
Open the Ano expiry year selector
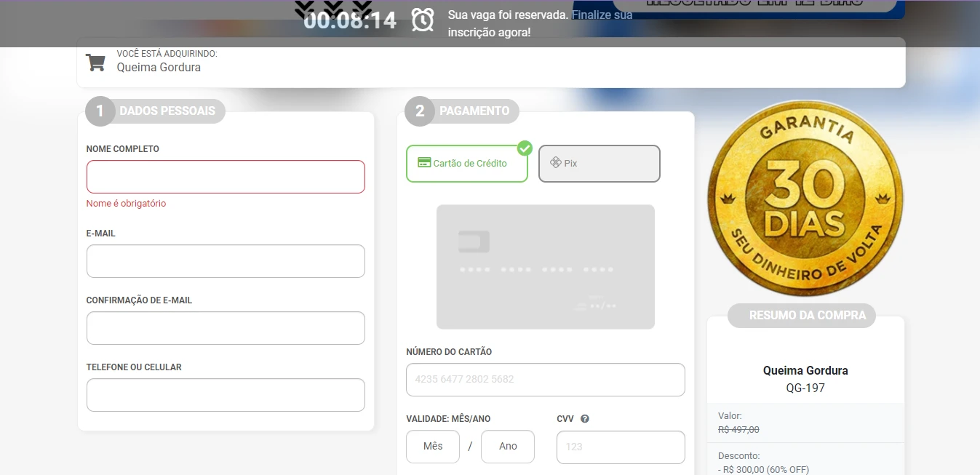(x=508, y=447)
